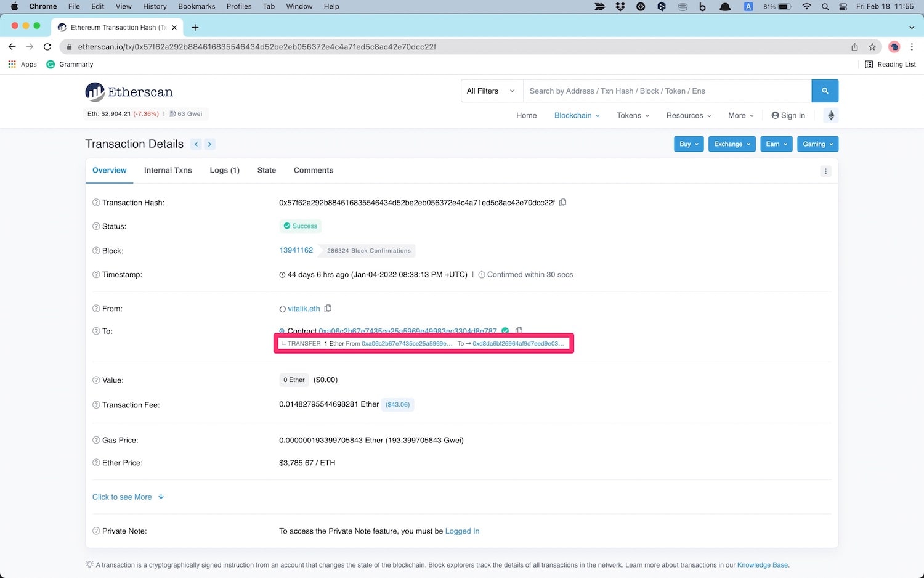Open the Home nav link
This screenshot has width=924, height=578.
527,115
